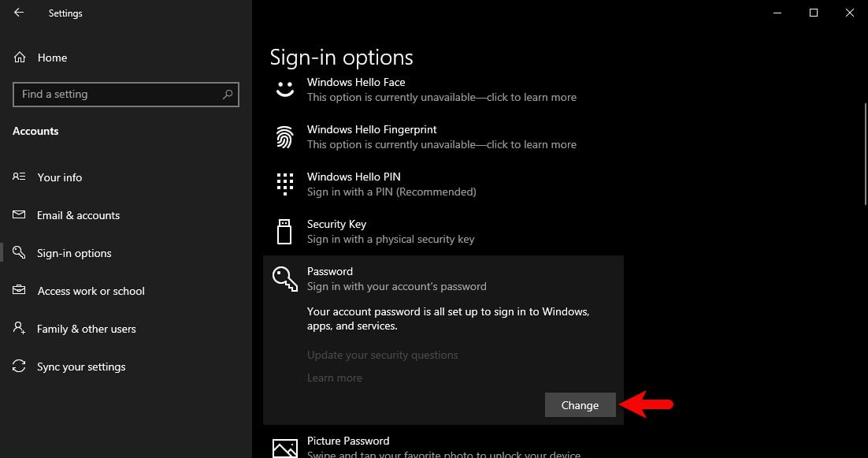868x458 pixels.
Task: Open the Home icon in sidebar
Action: [x=20, y=58]
